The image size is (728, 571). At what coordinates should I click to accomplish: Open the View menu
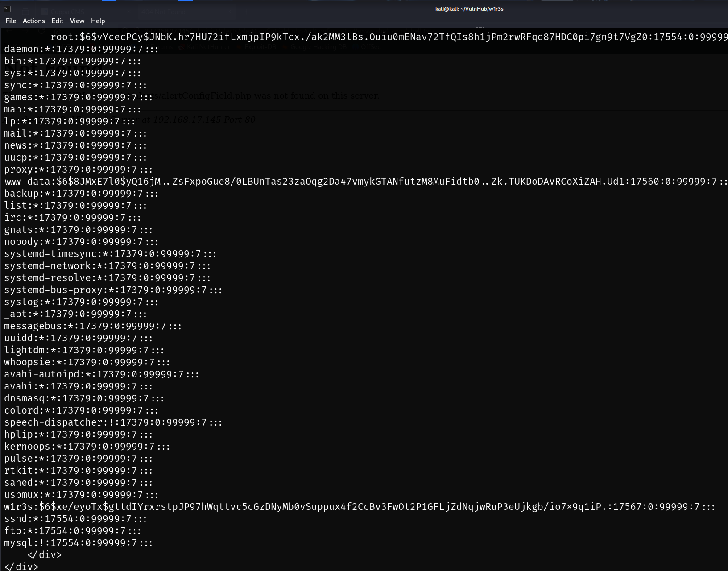(x=77, y=21)
